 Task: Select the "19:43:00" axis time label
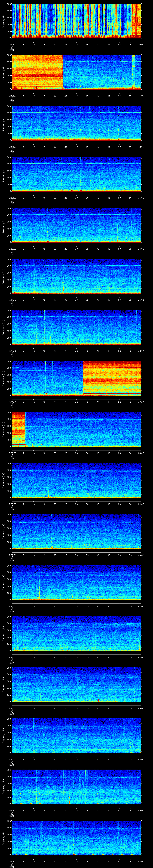tap(12, 759)
